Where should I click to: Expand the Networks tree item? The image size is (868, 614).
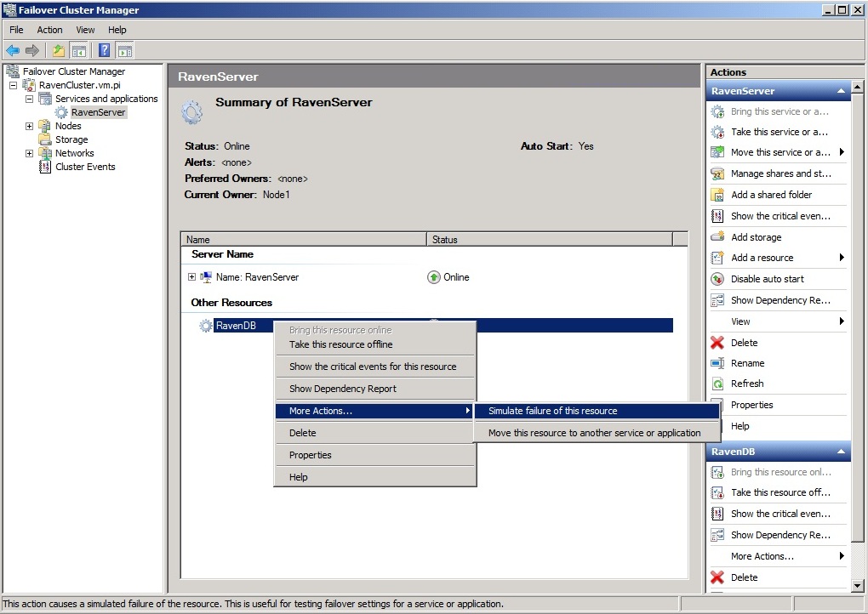[x=29, y=153]
